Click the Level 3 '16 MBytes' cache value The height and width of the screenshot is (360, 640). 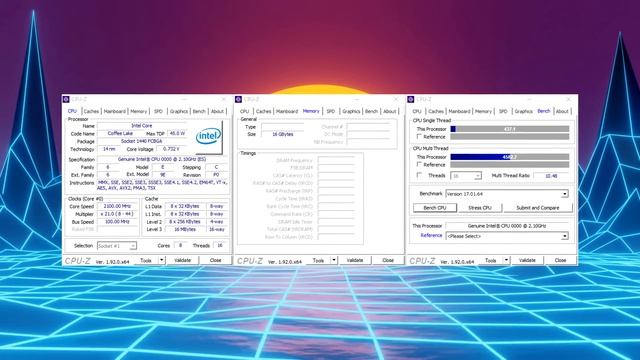pos(185,229)
